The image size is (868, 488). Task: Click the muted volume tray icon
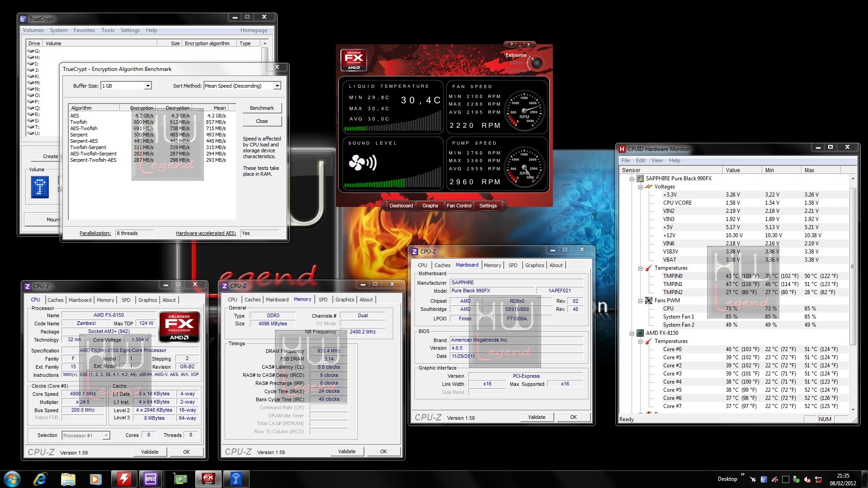pos(807,479)
